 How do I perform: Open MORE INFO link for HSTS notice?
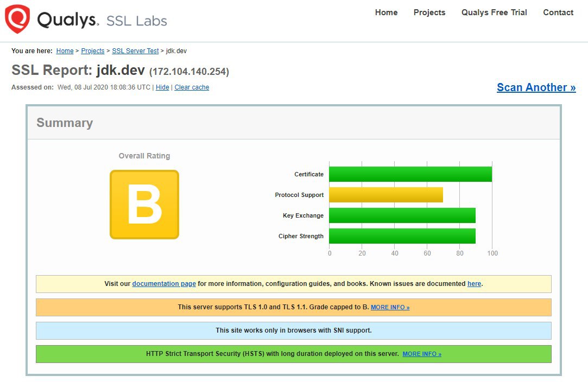click(422, 354)
